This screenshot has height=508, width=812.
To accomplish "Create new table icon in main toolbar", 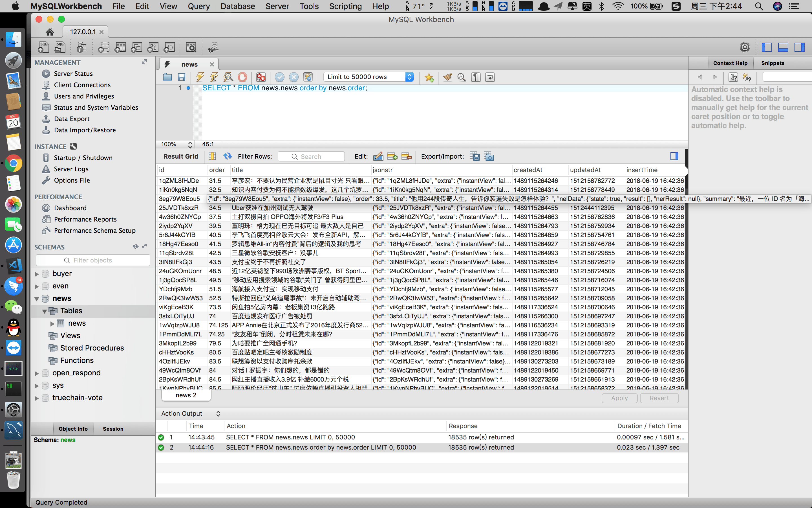I will [x=120, y=47].
